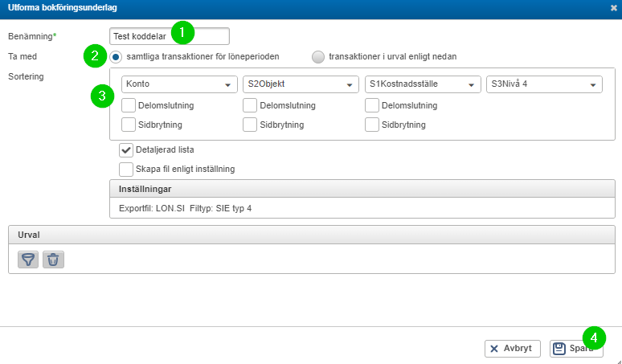Image resolution: width=622 pixels, height=364 pixels.
Task: Enable Sidbrytning under Konto
Action: click(129, 125)
